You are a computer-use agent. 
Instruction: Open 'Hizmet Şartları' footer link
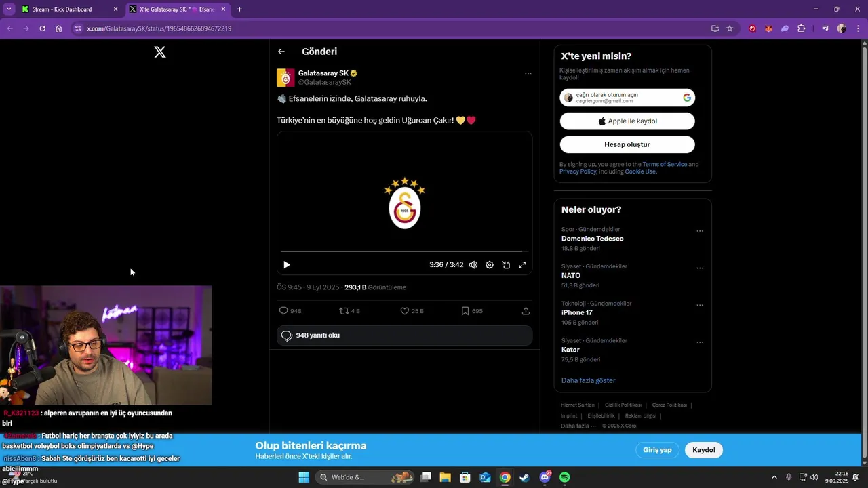[577, 405]
